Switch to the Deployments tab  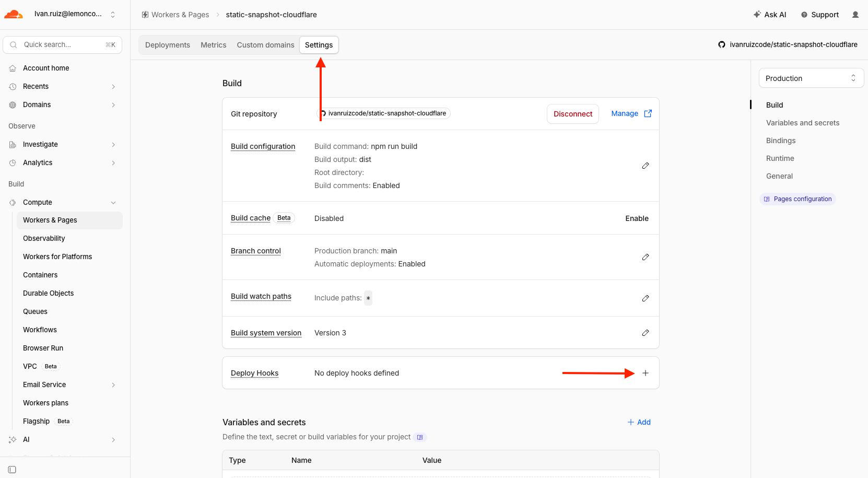pos(168,45)
